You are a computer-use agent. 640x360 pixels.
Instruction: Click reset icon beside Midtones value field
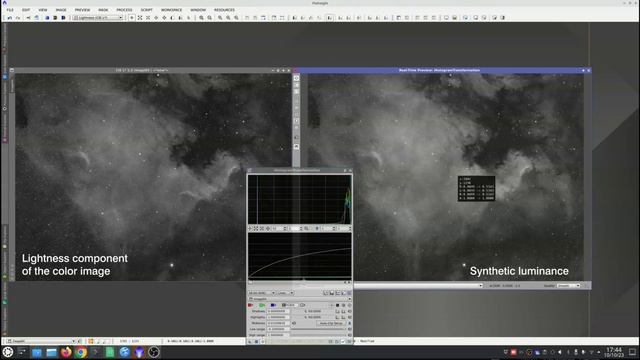pos(294,323)
